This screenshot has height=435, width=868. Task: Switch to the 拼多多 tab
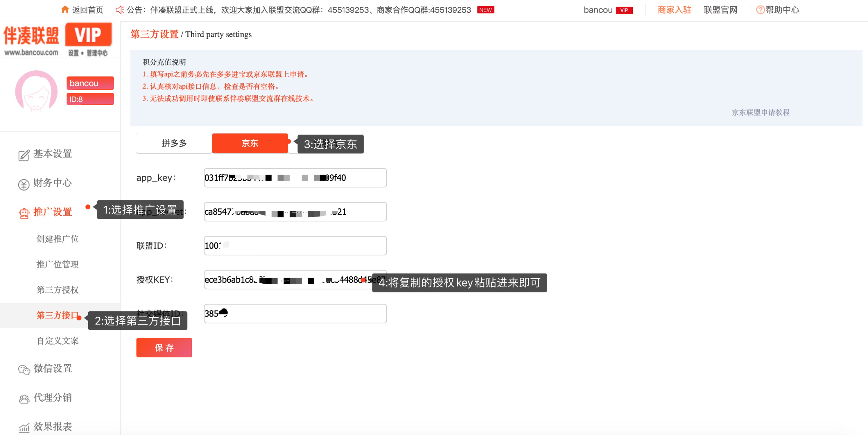click(x=174, y=143)
